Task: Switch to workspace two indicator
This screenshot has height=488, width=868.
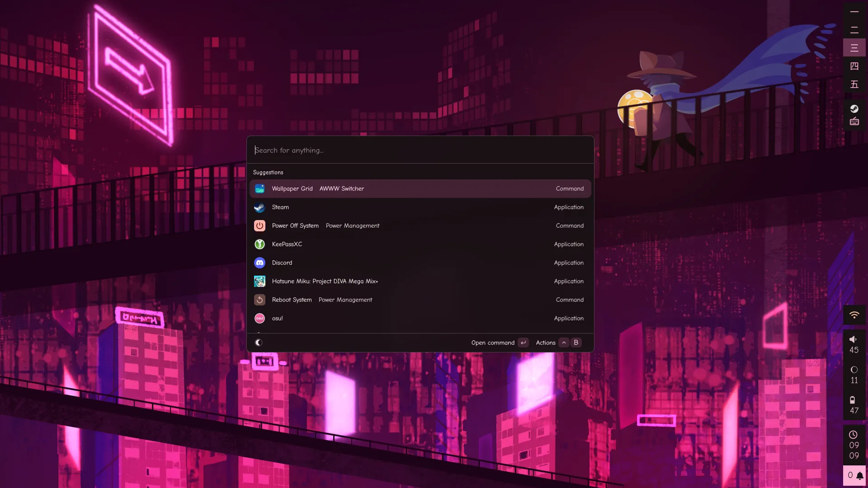Action: tap(854, 30)
